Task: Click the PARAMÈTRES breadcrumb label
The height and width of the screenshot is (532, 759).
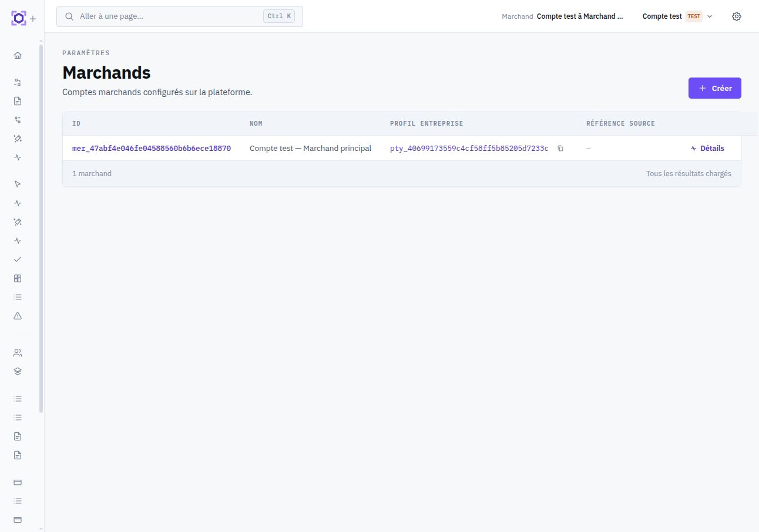Action: click(x=86, y=53)
